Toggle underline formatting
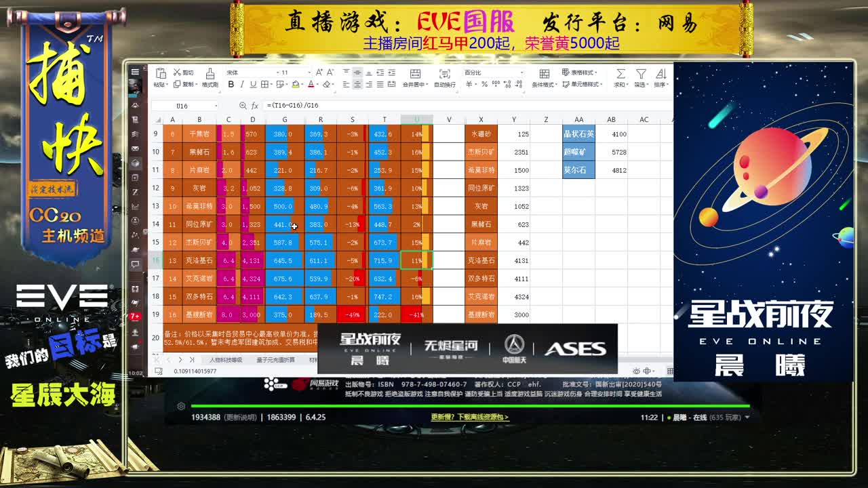This screenshot has width=868, height=488. click(x=253, y=85)
